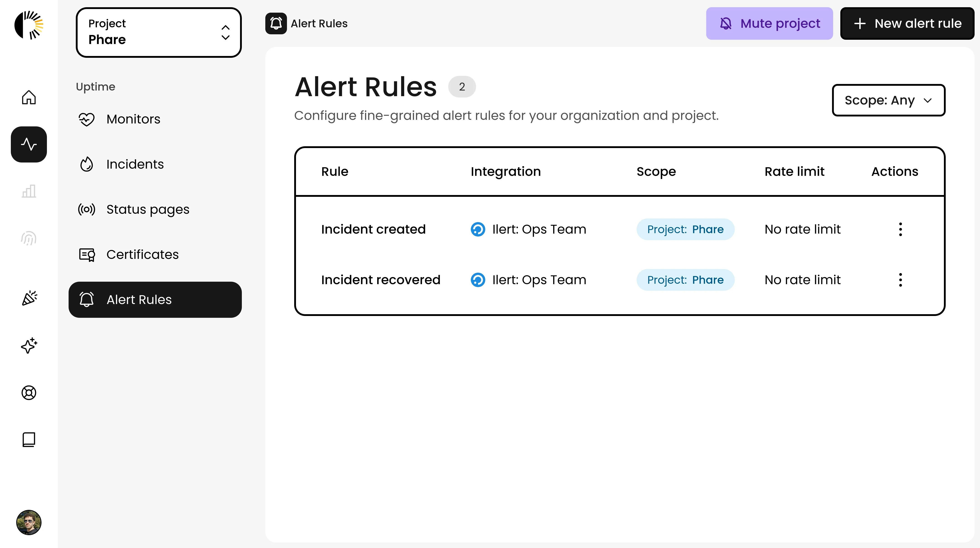Open actions menu for Incident recovered rule
980x548 pixels.
pyautogui.click(x=900, y=280)
